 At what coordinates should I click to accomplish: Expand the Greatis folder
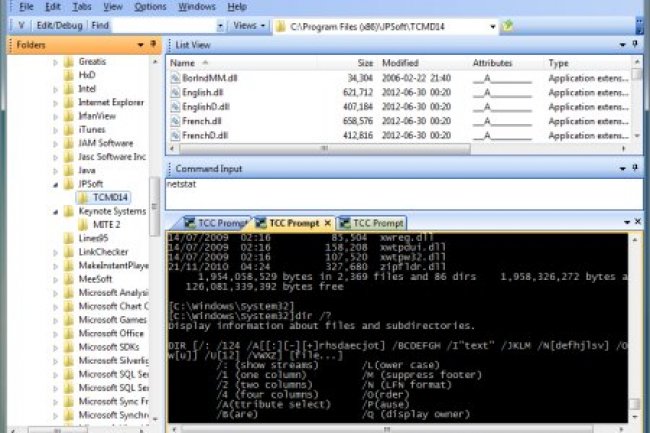click(x=55, y=62)
